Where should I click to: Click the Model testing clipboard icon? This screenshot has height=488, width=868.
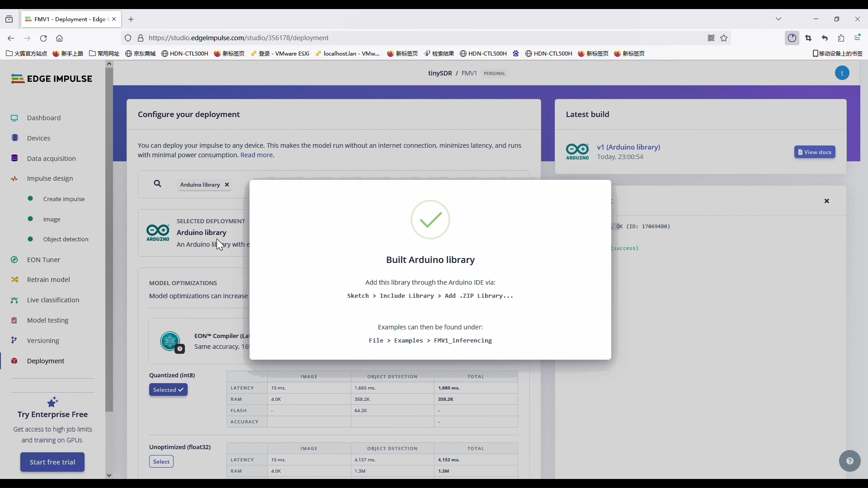(x=14, y=320)
